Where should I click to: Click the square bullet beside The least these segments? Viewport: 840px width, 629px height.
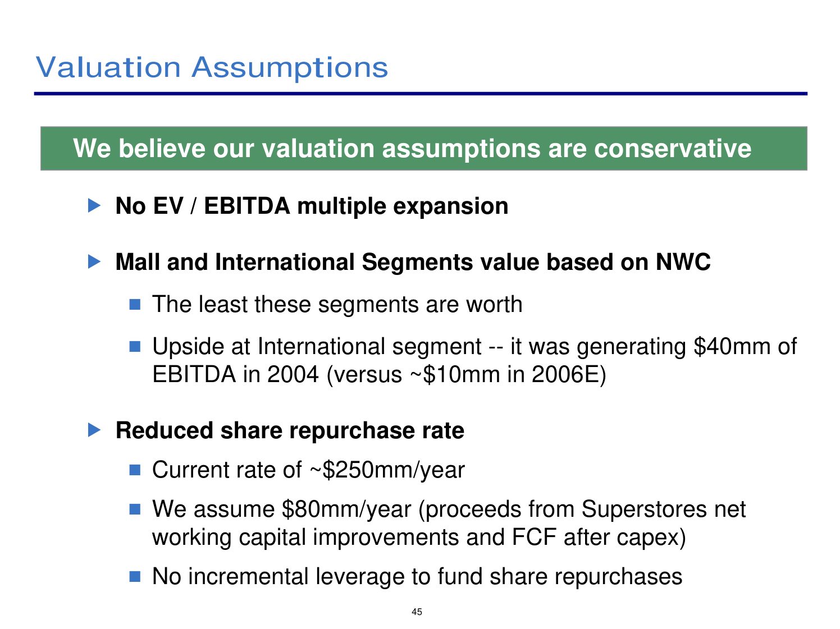click(135, 304)
